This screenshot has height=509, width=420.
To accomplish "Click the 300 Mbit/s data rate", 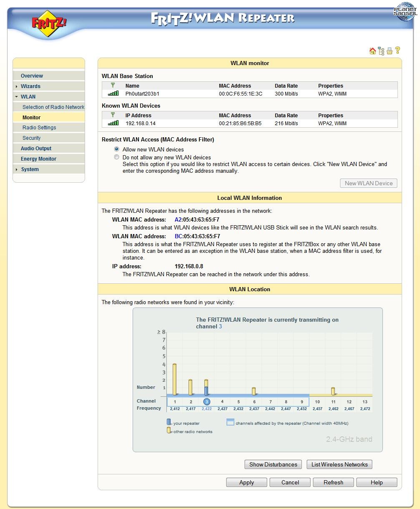I will [287, 94].
